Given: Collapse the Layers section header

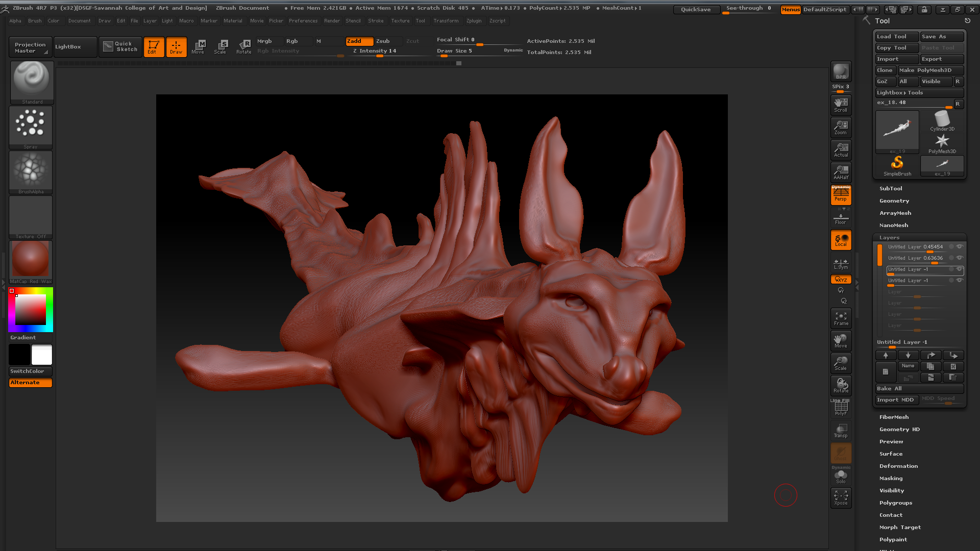Looking at the screenshot, I should click(x=889, y=238).
